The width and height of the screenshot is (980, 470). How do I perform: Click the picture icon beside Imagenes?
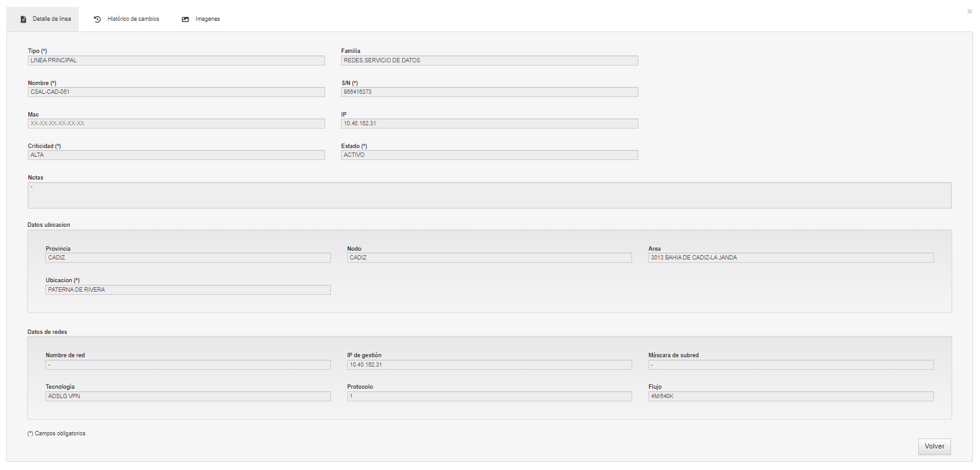[x=185, y=20]
